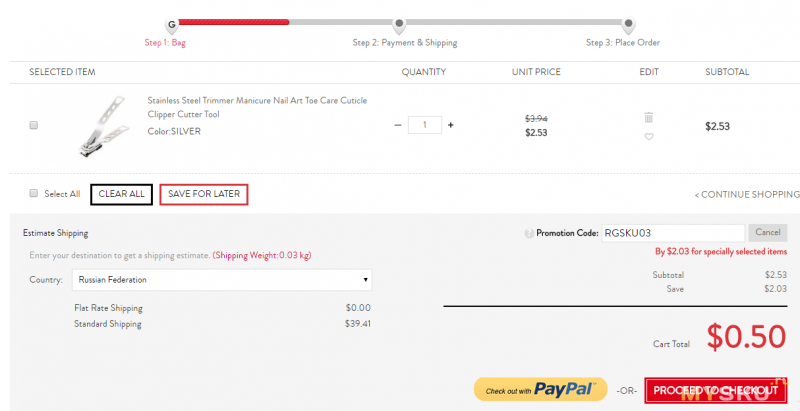Cancel the applied promotion code

coord(768,233)
